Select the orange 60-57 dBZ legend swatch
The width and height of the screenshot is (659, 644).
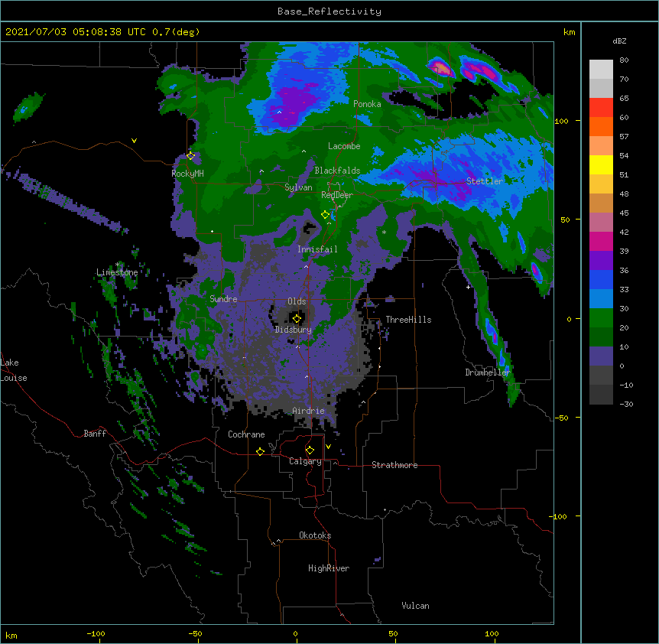click(601, 126)
